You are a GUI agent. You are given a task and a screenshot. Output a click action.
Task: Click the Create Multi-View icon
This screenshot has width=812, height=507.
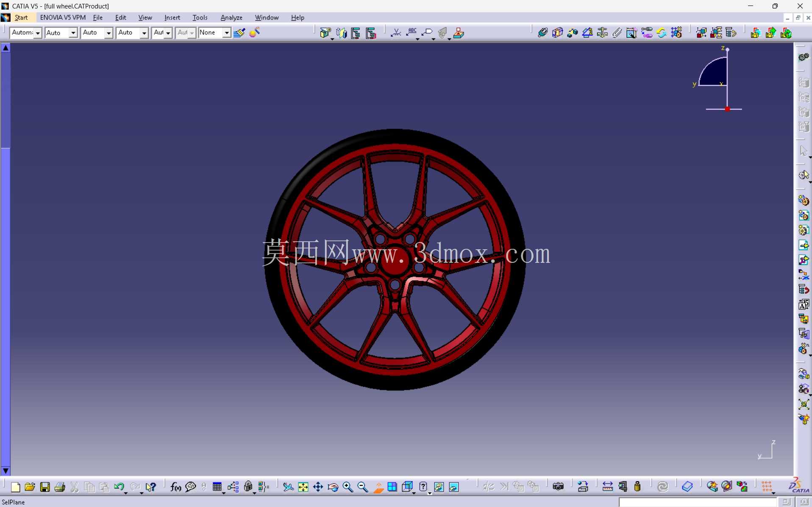[392, 487]
